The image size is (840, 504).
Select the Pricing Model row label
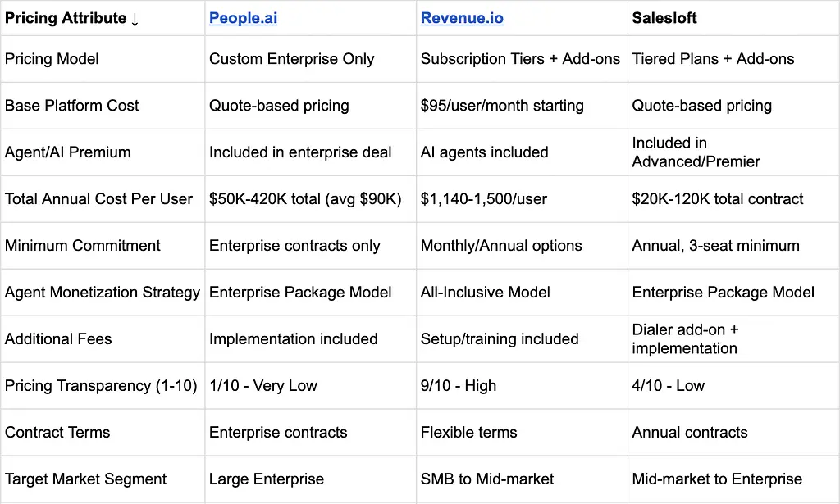pyautogui.click(x=52, y=59)
